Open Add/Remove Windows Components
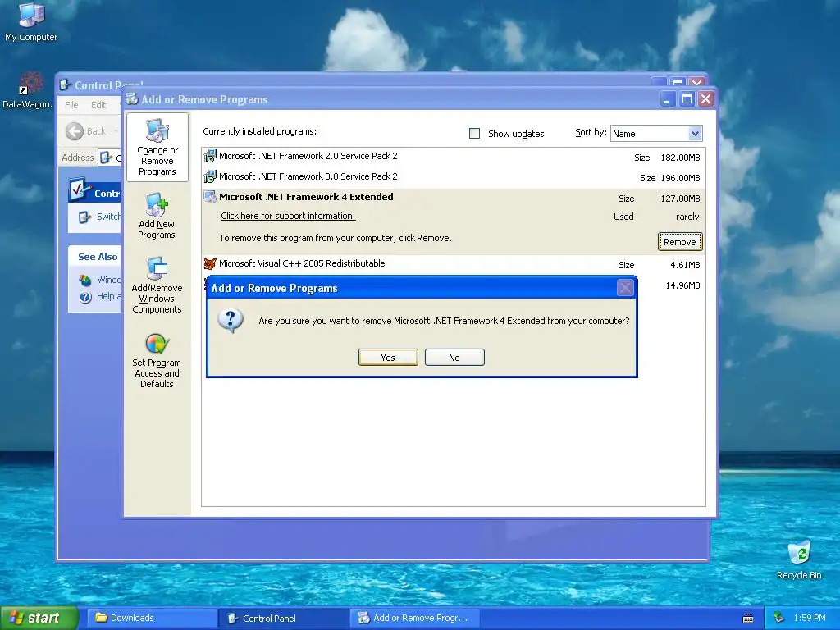 click(x=157, y=285)
